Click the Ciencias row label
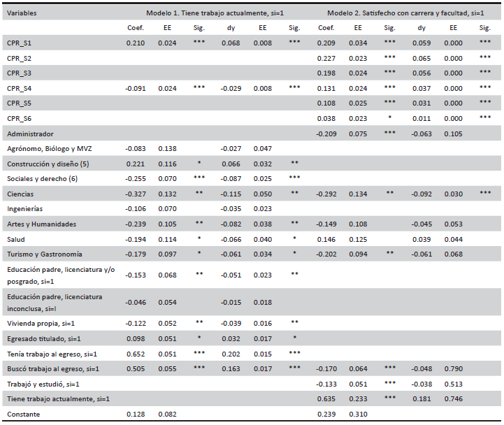The width and height of the screenshot is (504, 425). [x=20, y=194]
